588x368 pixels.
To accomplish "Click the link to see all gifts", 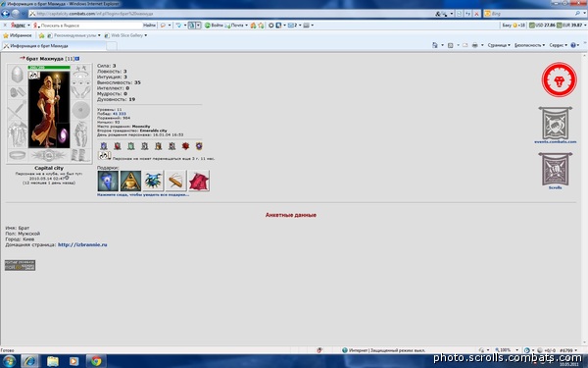I will pyautogui.click(x=143, y=195).
